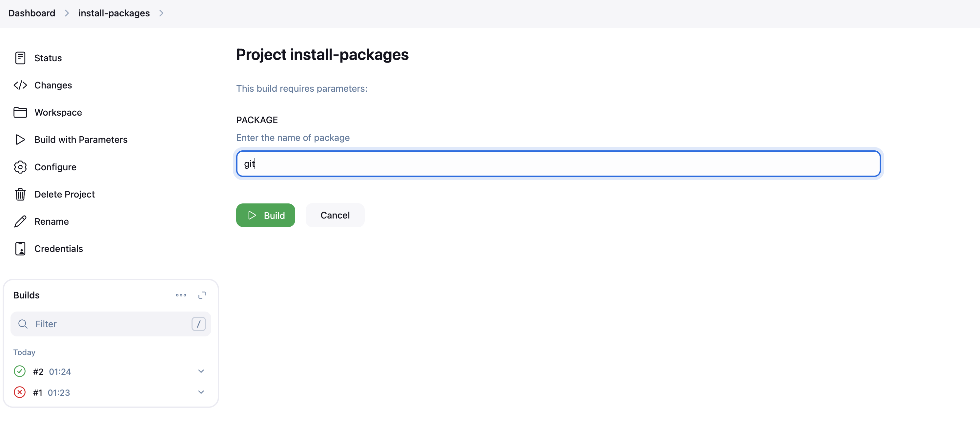Select the Build with Parameters play icon

pos(20,140)
